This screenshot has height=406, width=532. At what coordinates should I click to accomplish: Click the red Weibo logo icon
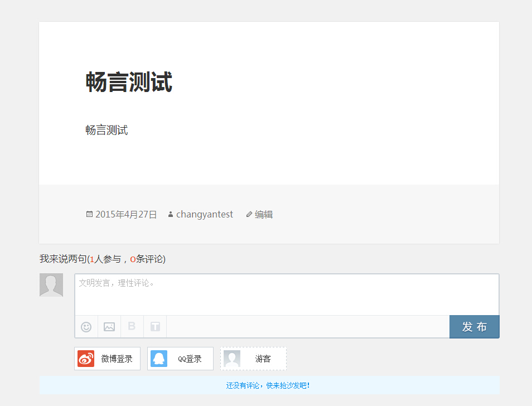coord(86,359)
